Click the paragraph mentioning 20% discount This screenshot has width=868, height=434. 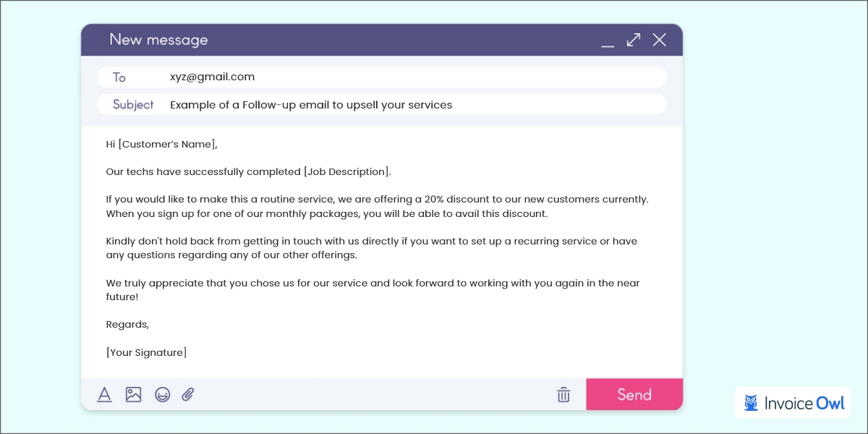[376, 206]
